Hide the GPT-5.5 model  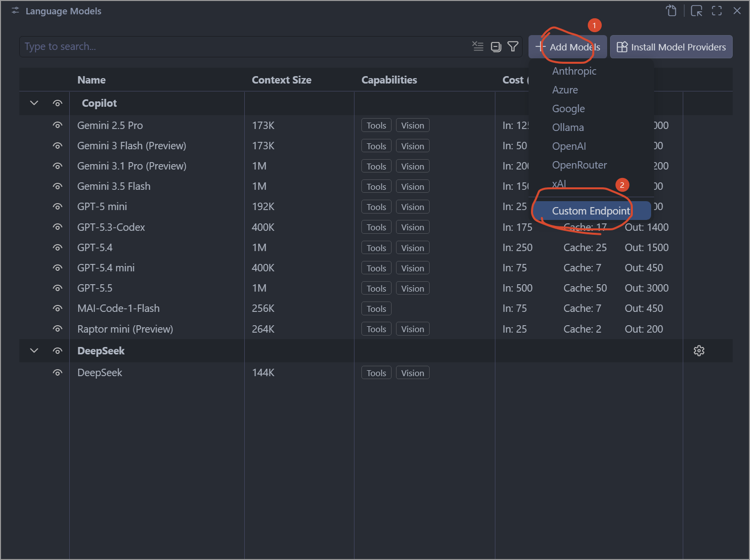point(58,288)
